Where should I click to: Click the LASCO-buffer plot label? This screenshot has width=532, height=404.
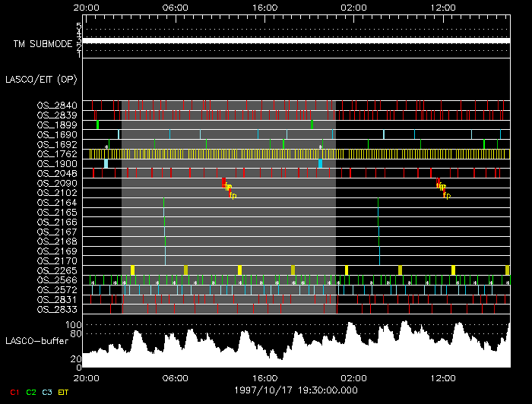[x=38, y=339]
